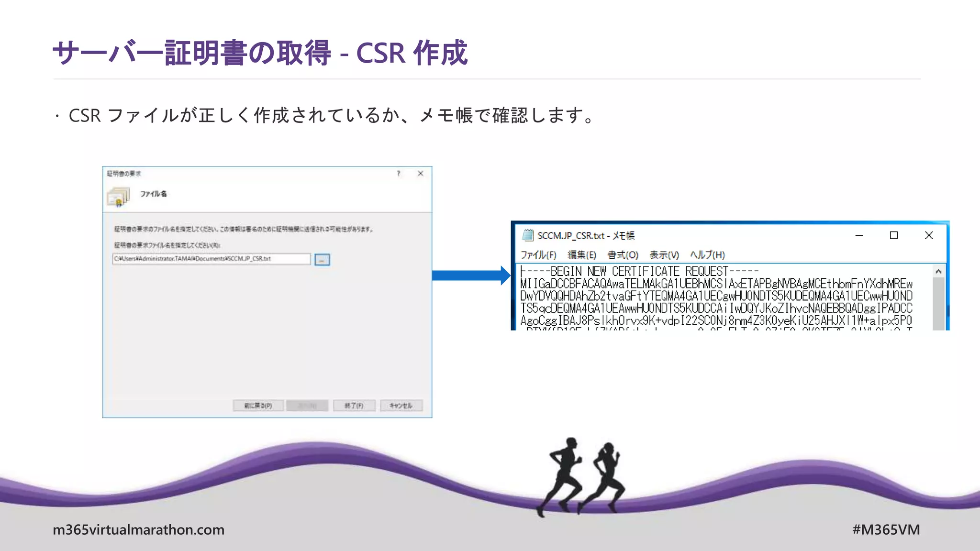Click the ファイル名 heading in the dialog

pos(153,194)
